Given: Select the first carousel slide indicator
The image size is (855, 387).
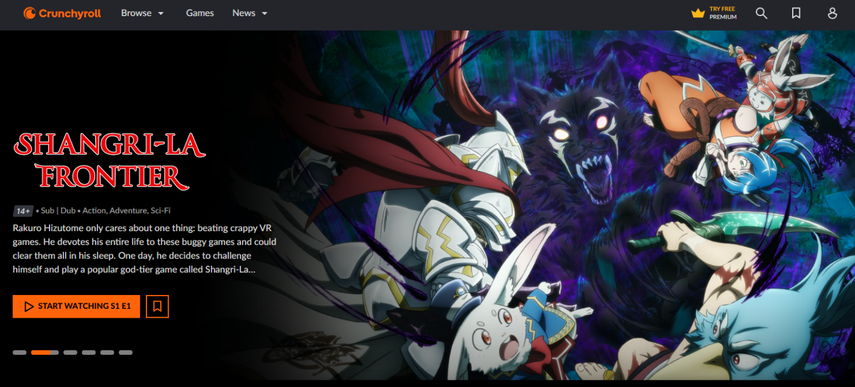Looking at the screenshot, I should [20, 353].
